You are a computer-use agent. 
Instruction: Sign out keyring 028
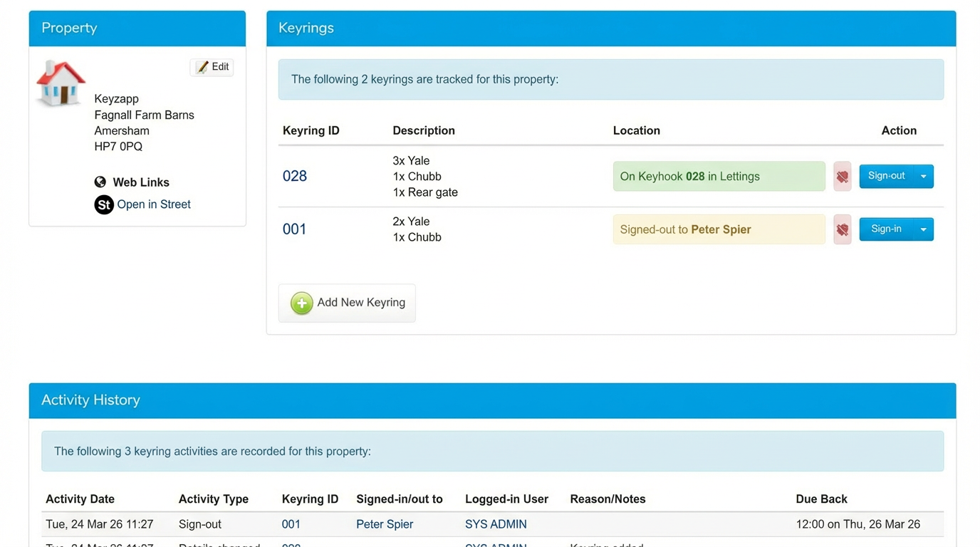[886, 177]
